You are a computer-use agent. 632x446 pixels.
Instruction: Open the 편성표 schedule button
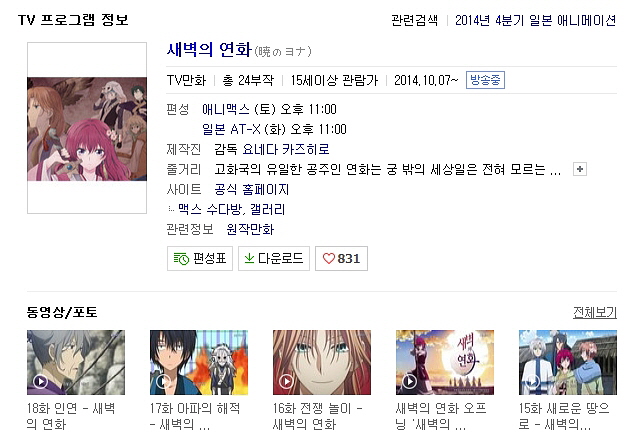[x=200, y=258]
